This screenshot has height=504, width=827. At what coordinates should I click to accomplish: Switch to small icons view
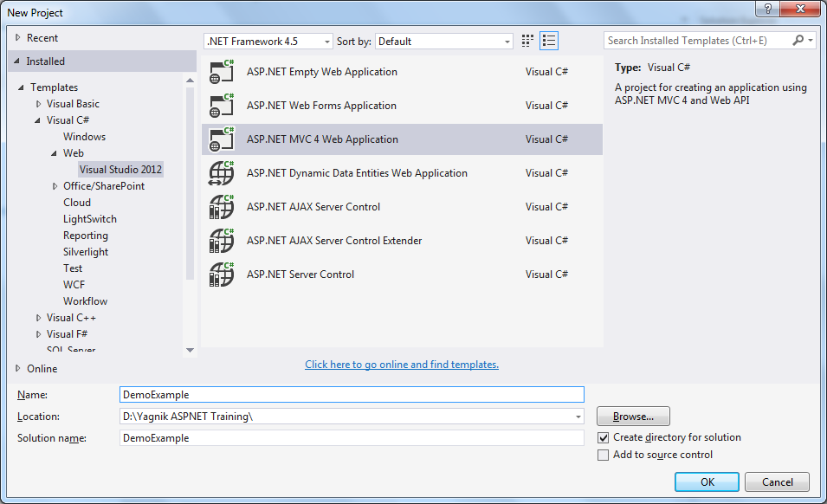[x=528, y=41]
